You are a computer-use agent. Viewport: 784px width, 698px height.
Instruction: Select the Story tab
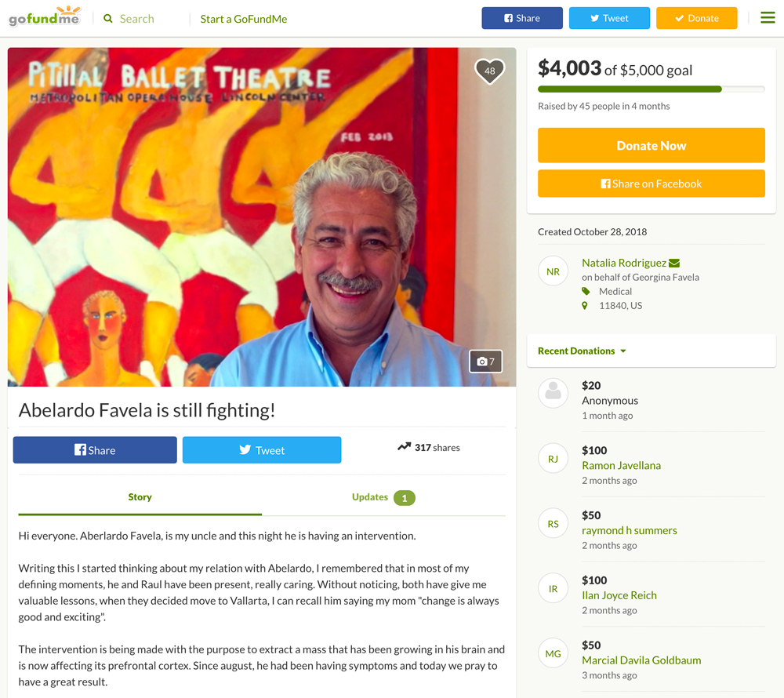(x=140, y=497)
